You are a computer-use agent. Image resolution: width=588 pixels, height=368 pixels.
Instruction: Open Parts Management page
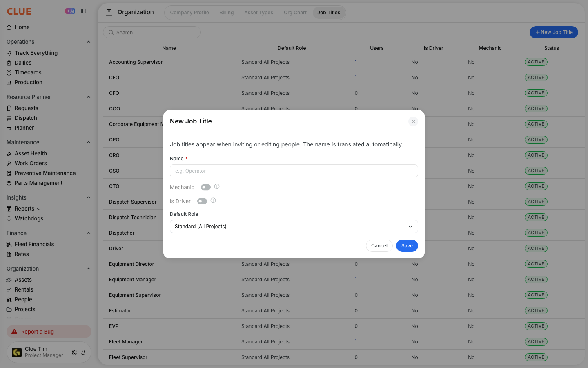[x=38, y=183]
